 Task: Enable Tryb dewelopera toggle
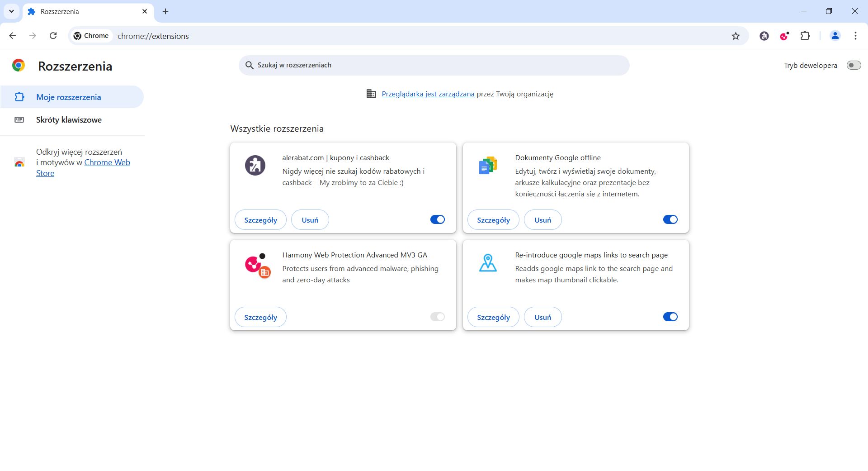pos(854,65)
